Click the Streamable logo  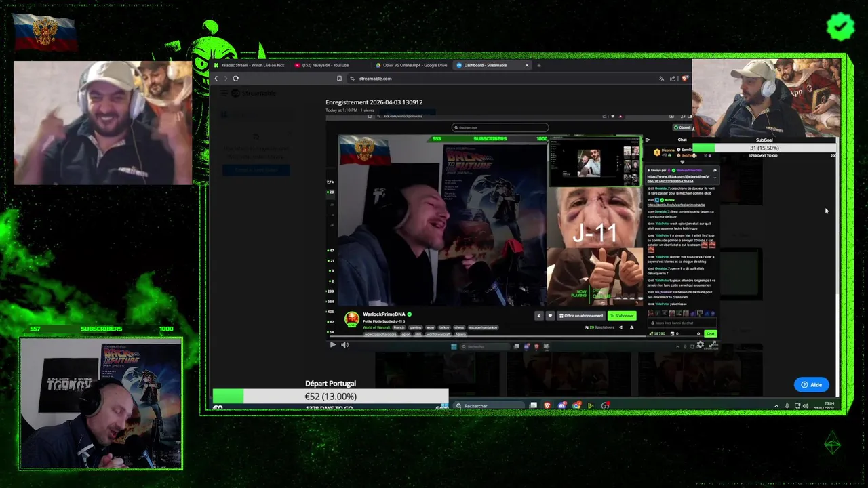(x=254, y=94)
